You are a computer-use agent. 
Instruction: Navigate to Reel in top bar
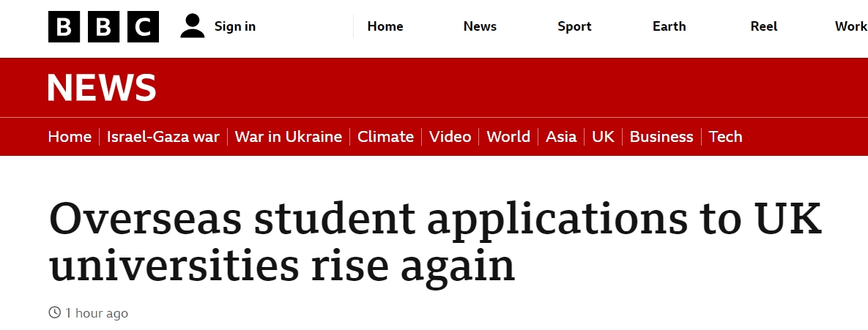[764, 26]
